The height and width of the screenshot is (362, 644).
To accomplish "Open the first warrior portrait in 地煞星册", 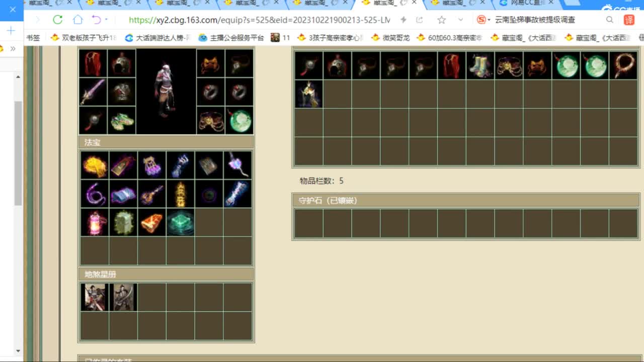I will 95,297.
